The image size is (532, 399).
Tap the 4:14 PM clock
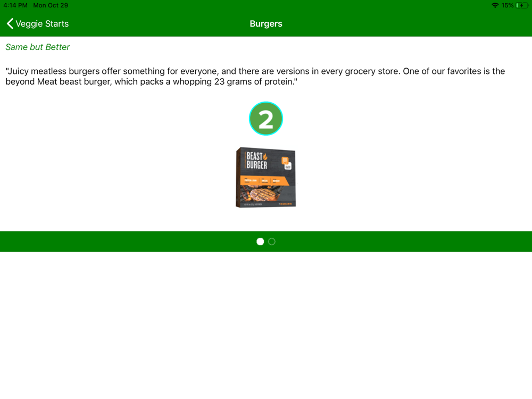coord(15,5)
